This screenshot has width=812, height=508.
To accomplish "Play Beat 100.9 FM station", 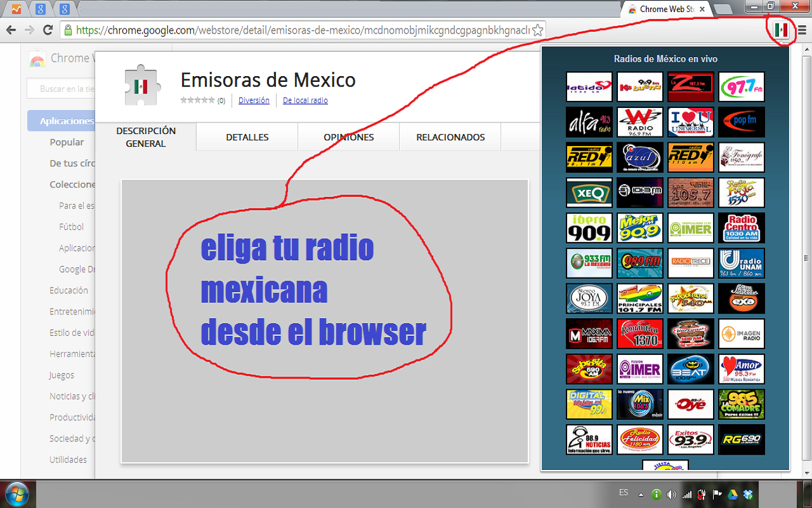I will [691, 369].
